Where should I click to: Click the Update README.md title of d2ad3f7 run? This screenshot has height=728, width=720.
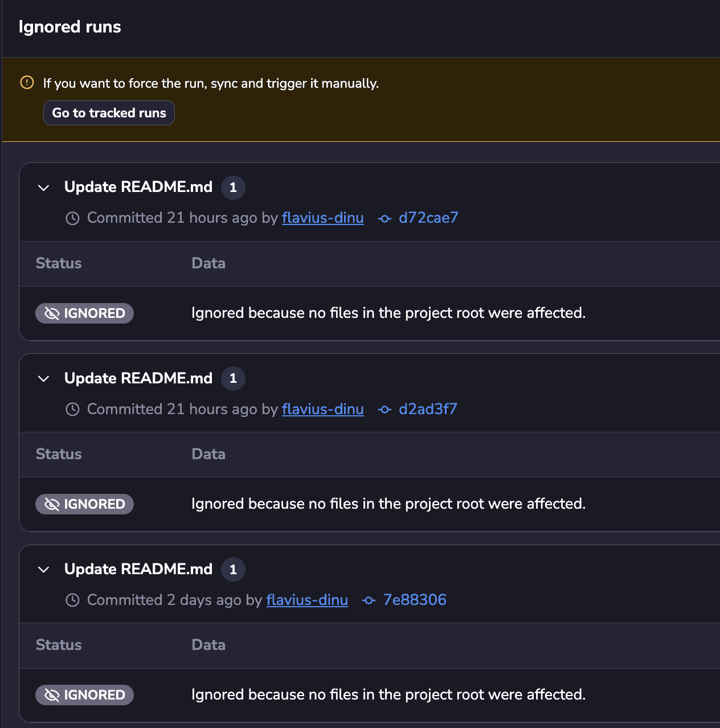coord(138,378)
